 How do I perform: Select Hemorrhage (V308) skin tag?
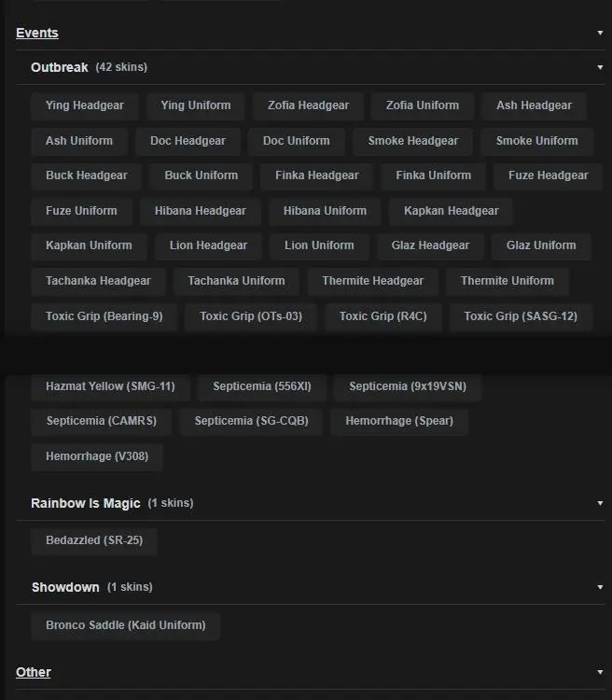97,456
